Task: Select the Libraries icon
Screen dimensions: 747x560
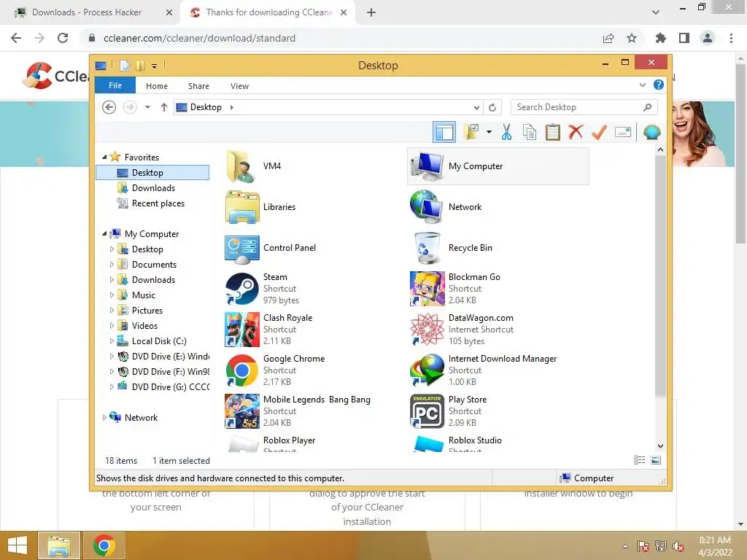Action: [242, 207]
